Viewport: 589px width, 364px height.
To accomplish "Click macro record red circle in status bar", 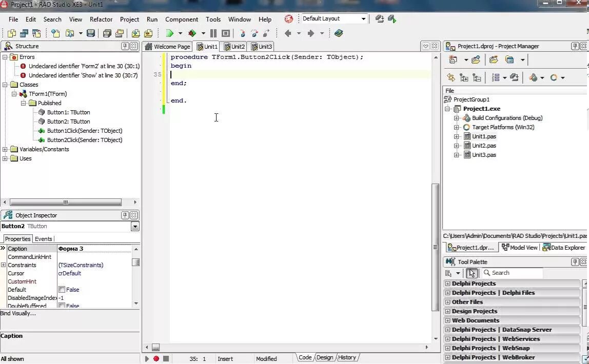I will (156, 359).
